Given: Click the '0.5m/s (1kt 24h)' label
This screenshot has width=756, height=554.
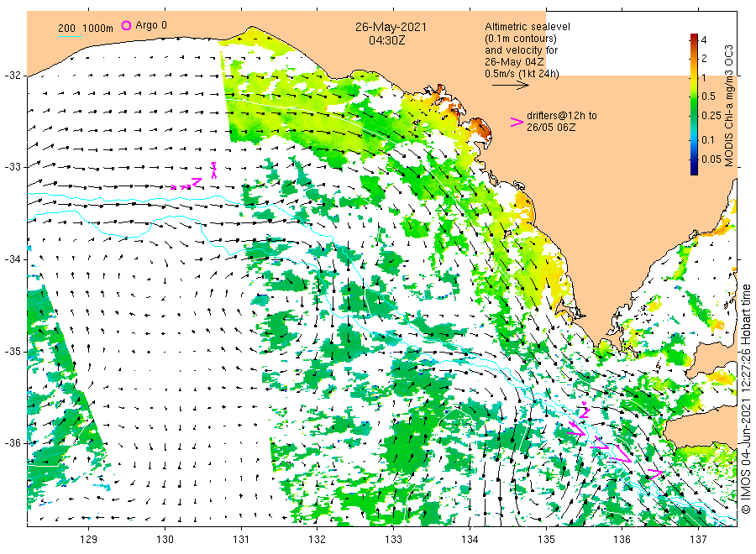Looking at the screenshot, I should pyautogui.click(x=522, y=74).
